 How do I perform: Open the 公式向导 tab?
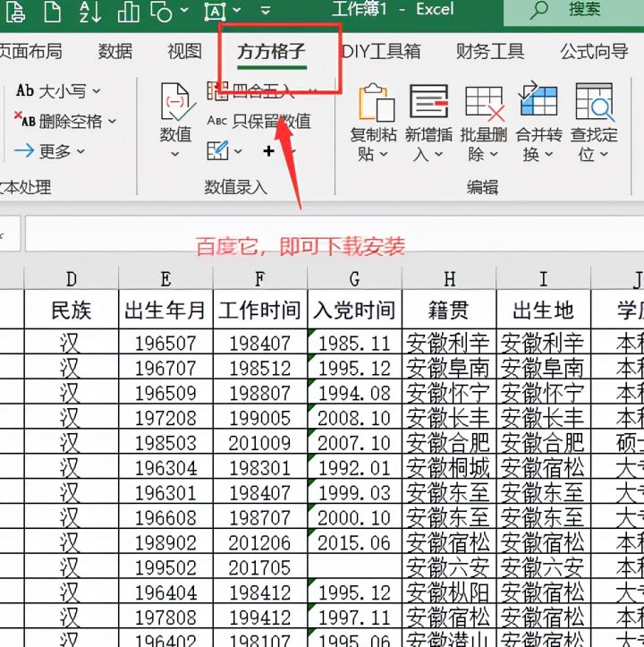tap(594, 52)
